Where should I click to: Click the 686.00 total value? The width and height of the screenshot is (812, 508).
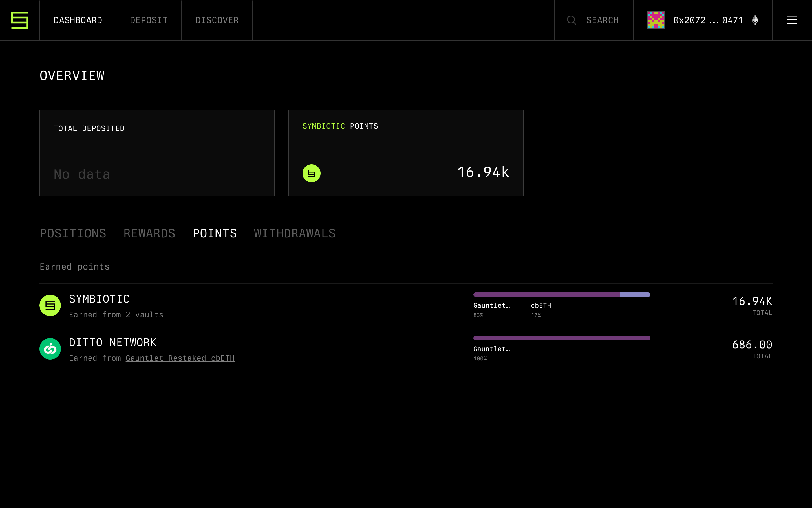pyautogui.click(x=752, y=344)
